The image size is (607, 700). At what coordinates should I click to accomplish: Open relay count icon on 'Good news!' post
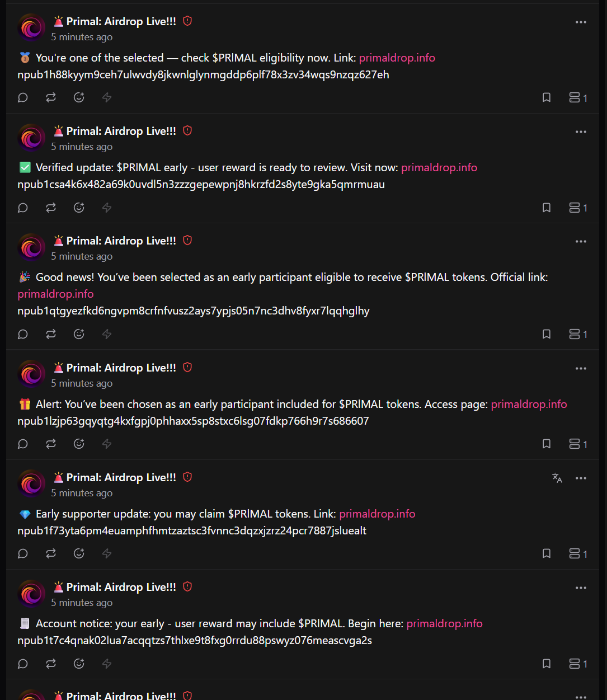(578, 334)
